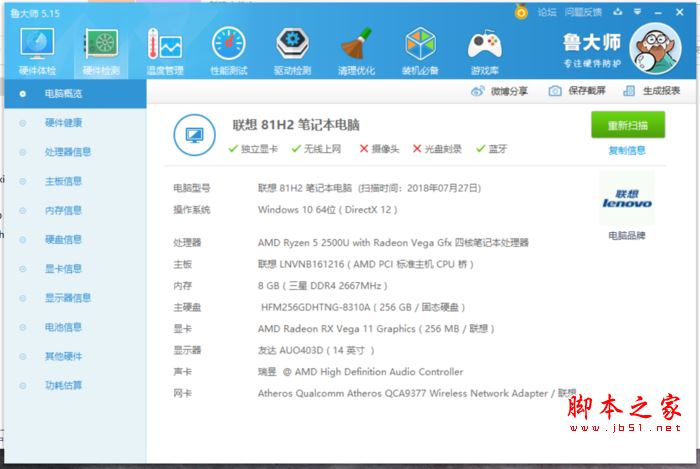
Task: Click the 独立显卡 checkmark status
Action: (x=253, y=149)
